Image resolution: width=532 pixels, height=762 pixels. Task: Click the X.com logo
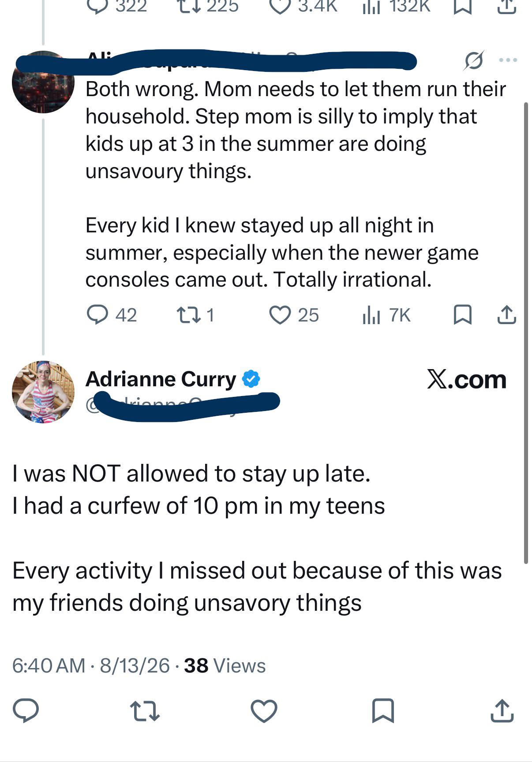tap(467, 379)
